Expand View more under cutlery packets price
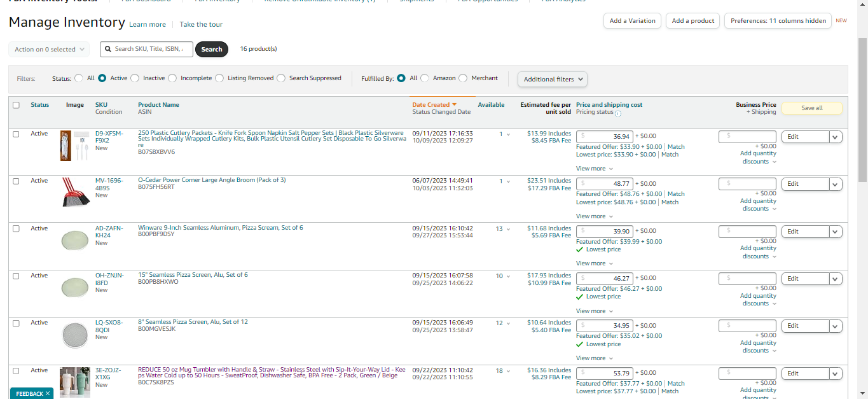 [595, 169]
